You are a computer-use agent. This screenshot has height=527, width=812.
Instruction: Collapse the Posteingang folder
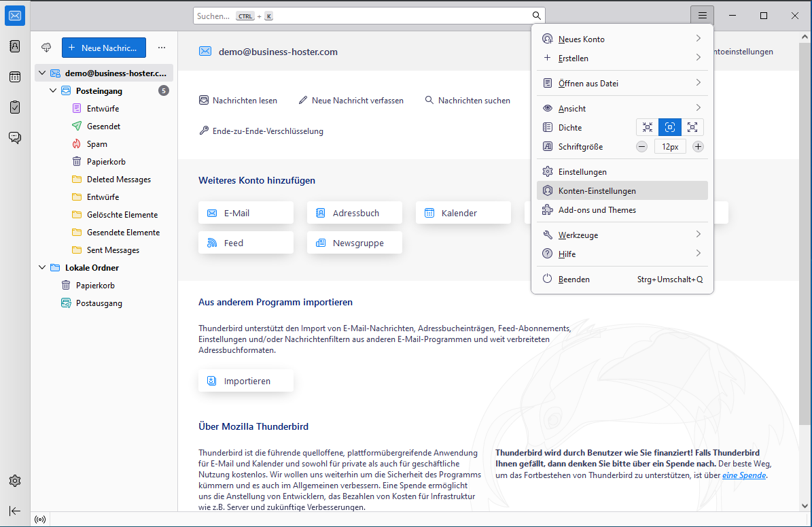click(53, 90)
